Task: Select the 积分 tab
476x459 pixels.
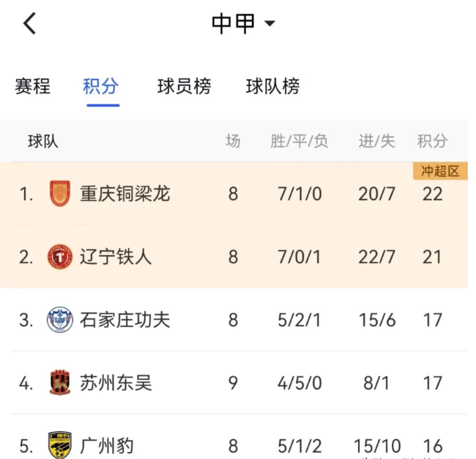Action: pos(101,86)
